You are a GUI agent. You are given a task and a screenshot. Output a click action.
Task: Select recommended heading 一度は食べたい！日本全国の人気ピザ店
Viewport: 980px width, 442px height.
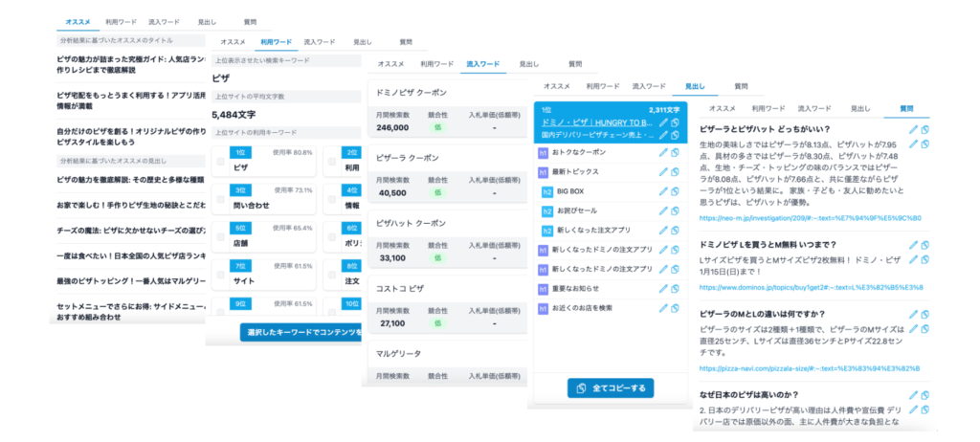coord(130,256)
